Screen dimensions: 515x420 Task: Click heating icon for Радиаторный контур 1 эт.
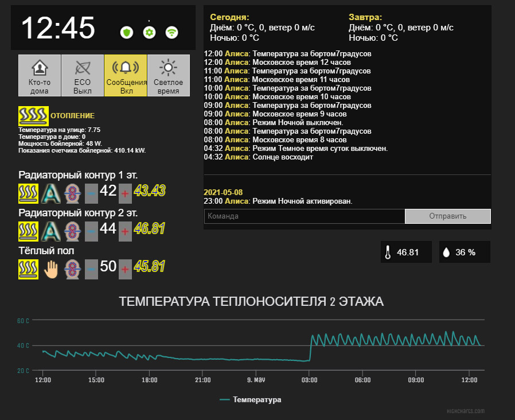coord(29,193)
